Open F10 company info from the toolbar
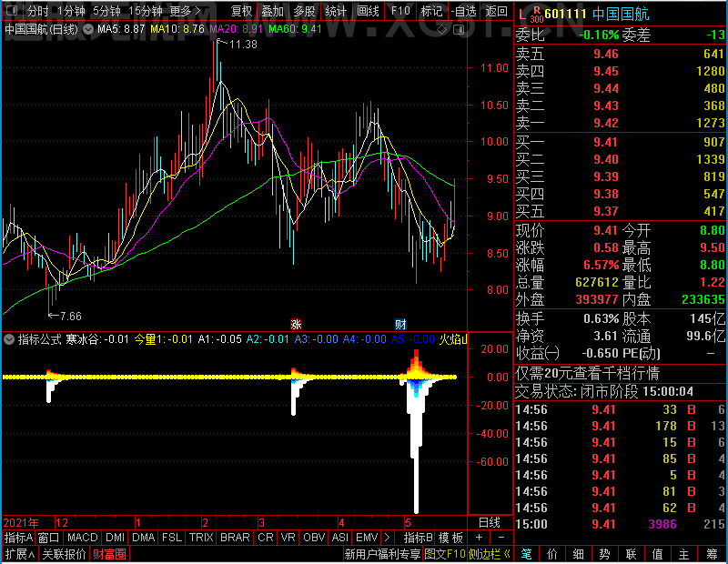 point(400,11)
